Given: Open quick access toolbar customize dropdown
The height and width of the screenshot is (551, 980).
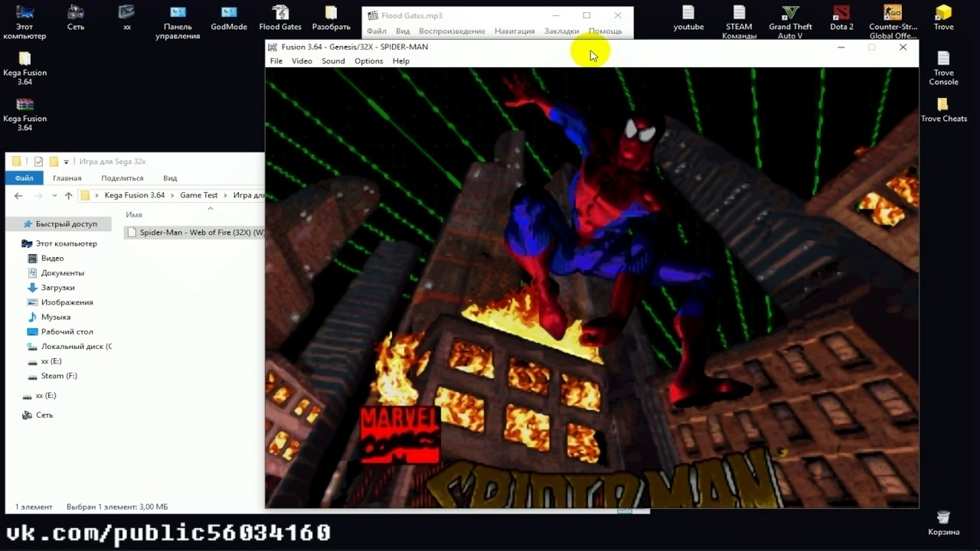Looking at the screenshot, I should 66,162.
